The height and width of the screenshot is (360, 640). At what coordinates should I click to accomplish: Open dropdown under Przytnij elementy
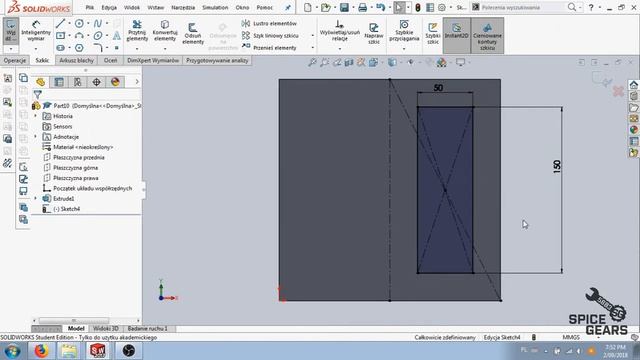(137, 49)
